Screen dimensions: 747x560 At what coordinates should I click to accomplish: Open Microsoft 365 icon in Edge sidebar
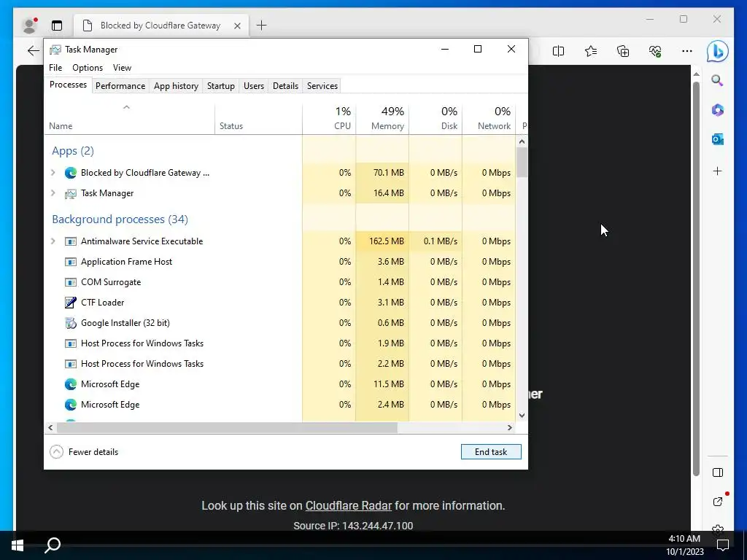[x=718, y=110]
